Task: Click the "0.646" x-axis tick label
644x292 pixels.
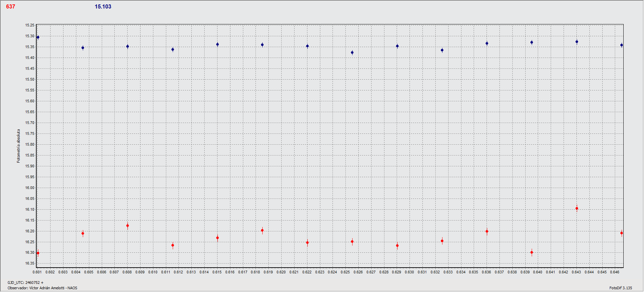Action: (x=614, y=272)
